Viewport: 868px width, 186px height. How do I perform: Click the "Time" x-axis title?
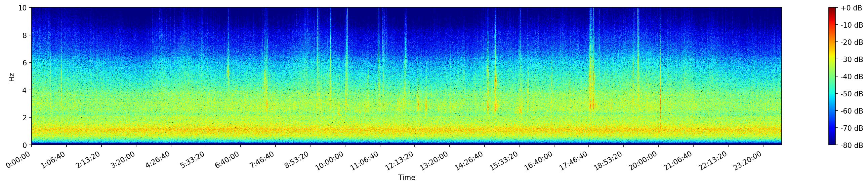(x=406, y=178)
